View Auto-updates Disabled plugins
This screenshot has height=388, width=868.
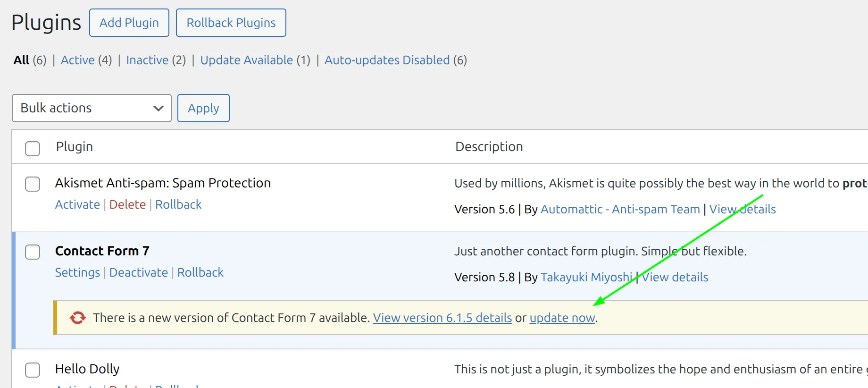pyautogui.click(x=387, y=60)
